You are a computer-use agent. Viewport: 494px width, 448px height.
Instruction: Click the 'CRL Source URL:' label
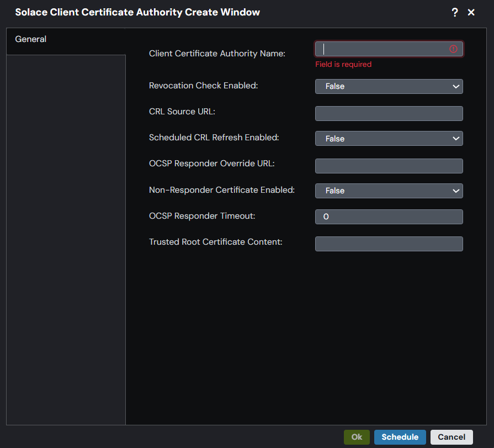point(182,112)
